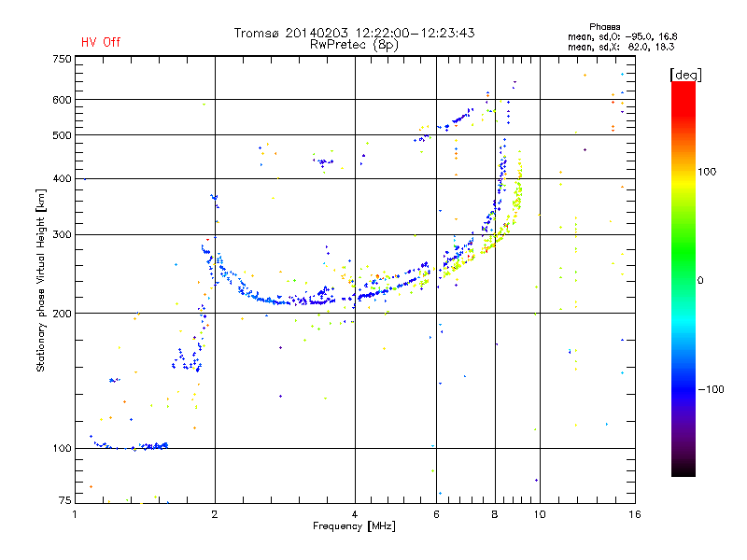This screenshot has height=560, width=747.
Task: Click the mean, sd,O phase value line
Action: [x=622, y=36]
